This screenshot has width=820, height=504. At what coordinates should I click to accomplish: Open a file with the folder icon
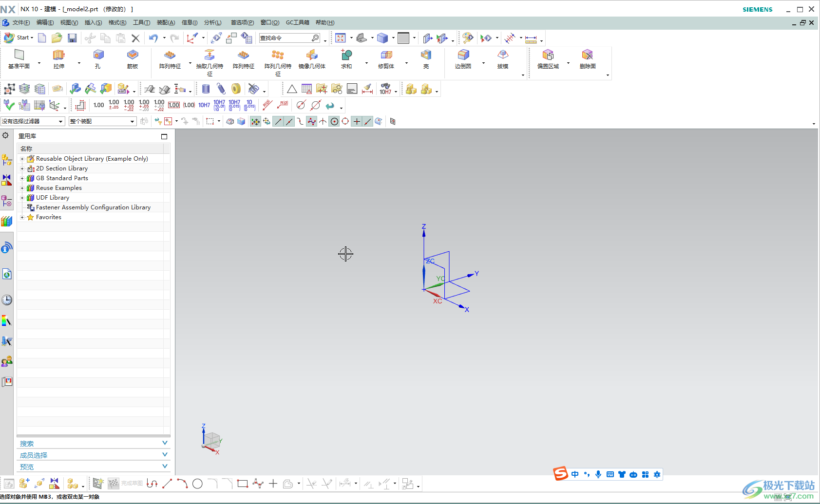[x=57, y=38]
